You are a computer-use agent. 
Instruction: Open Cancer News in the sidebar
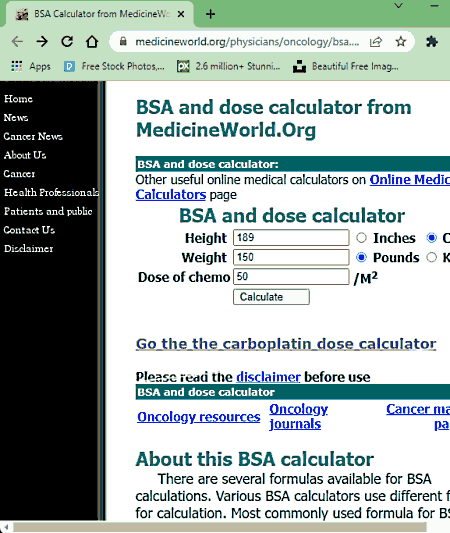33,136
